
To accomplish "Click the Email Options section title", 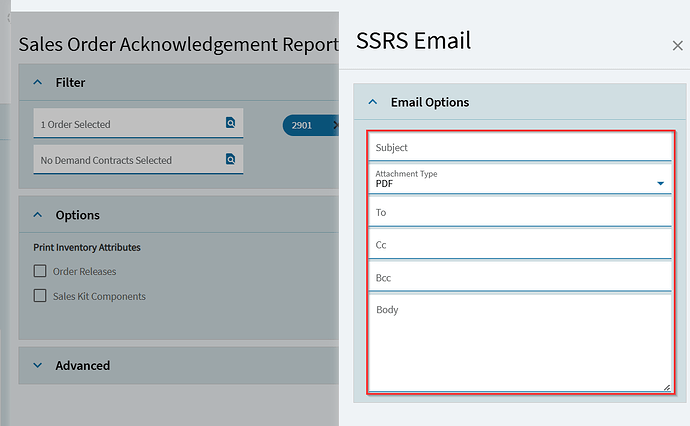I will 430,102.
